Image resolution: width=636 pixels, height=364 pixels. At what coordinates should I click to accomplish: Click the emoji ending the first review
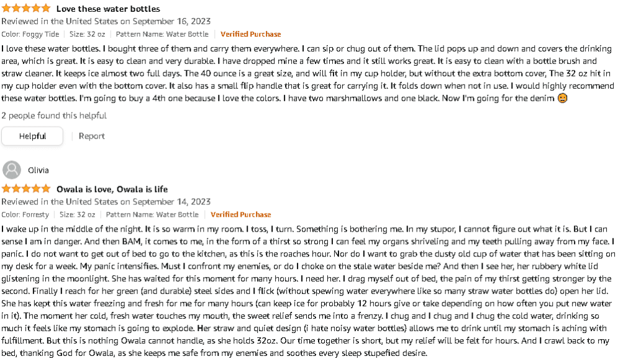coord(562,98)
